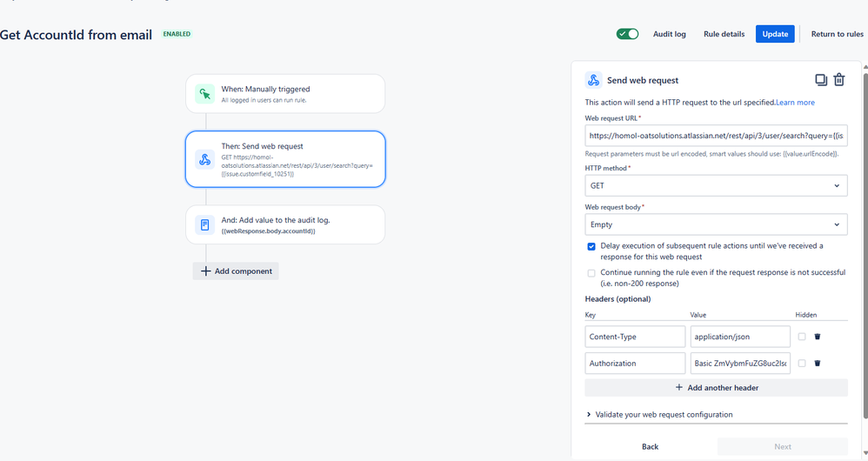Screen dimensions: 868x461
Task: Click the Authorization key field
Action: [635, 363]
